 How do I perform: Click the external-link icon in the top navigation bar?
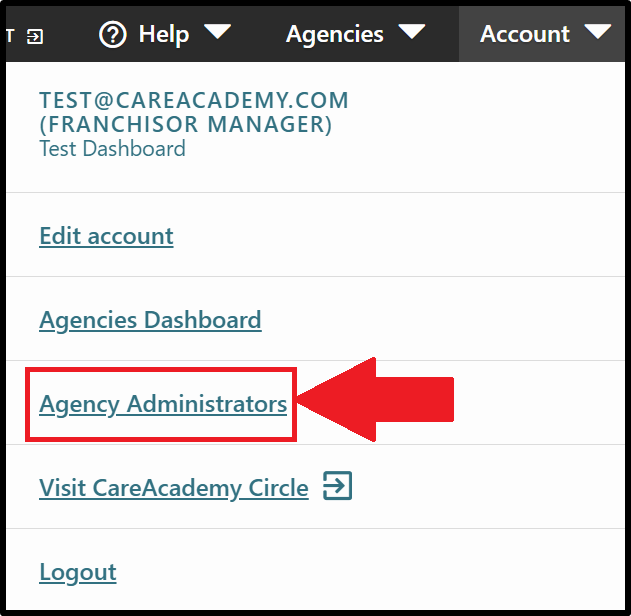(35, 37)
